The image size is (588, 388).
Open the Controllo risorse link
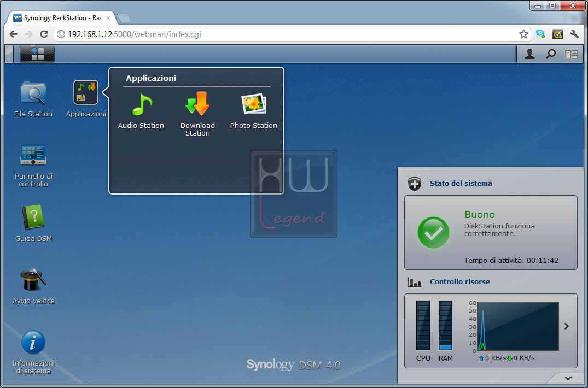tap(460, 281)
